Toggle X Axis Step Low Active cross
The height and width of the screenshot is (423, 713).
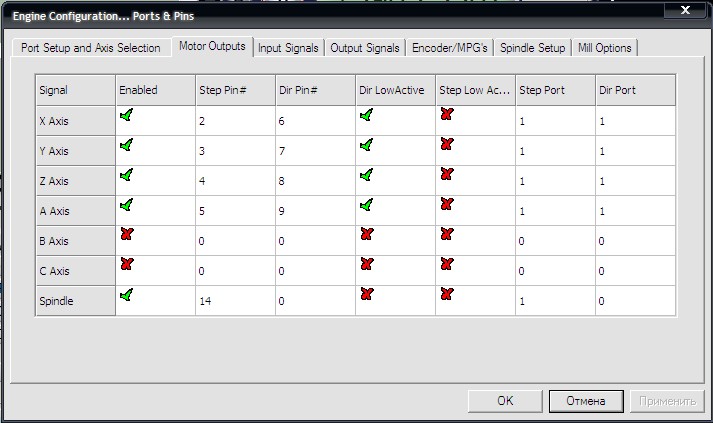pyautogui.click(x=446, y=115)
